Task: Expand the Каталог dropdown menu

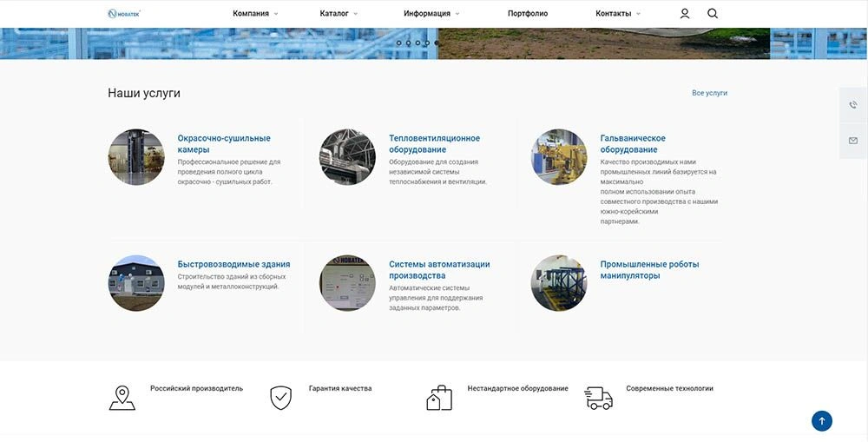Action: [338, 14]
